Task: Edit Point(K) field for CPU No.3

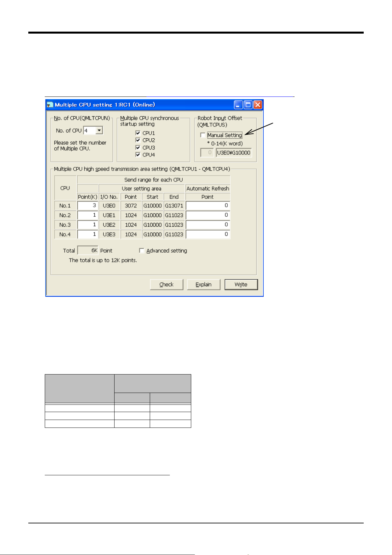Action: (x=88, y=225)
